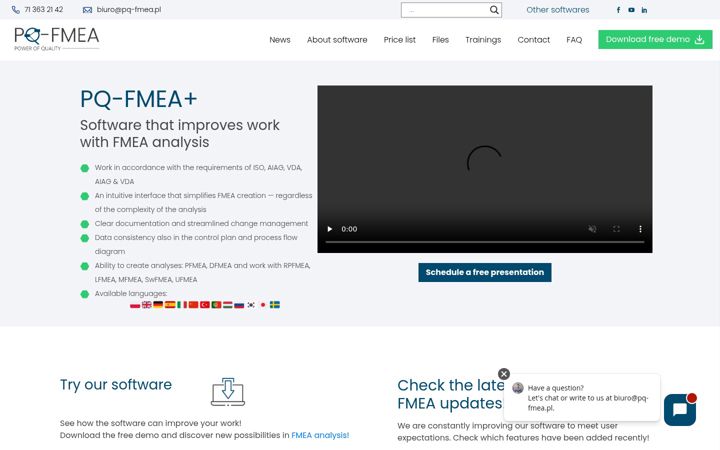The width and height of the screenshot is (720, 450).
Task: Follow the FMEA analysis! link
Action: pyautogui.click(x=320, y=435)
